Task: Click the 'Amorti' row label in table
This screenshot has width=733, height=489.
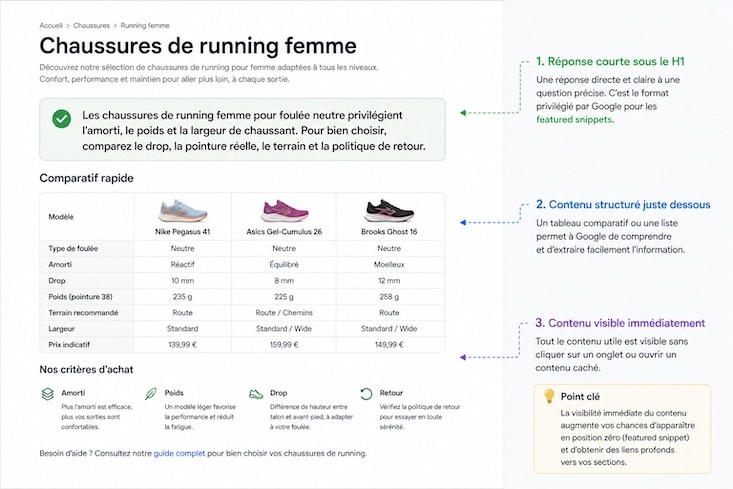Action: point(60,265)
